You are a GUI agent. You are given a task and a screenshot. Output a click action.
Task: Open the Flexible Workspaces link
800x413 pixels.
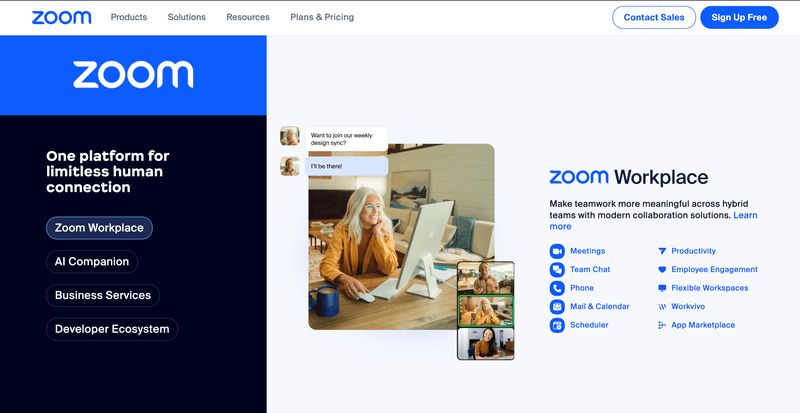(x=710, y=288)
